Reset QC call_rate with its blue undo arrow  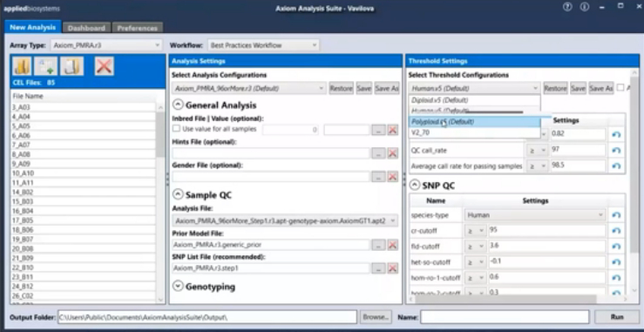pyautogui.click(x=616, y=151)
